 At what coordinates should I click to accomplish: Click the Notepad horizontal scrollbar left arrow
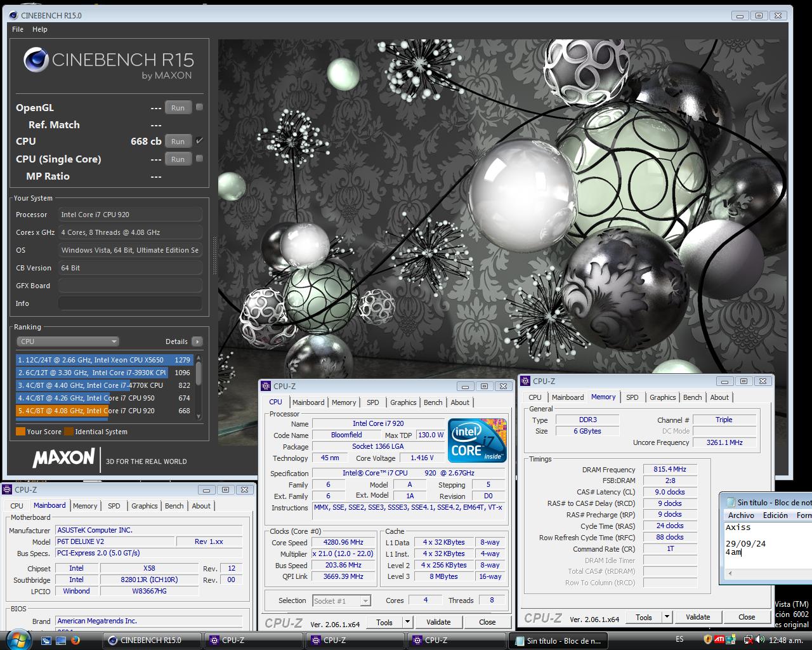[x=730, y=573]
